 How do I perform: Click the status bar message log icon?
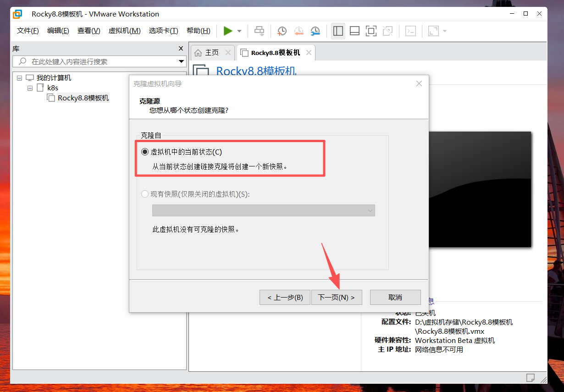(x=531, y=378)
